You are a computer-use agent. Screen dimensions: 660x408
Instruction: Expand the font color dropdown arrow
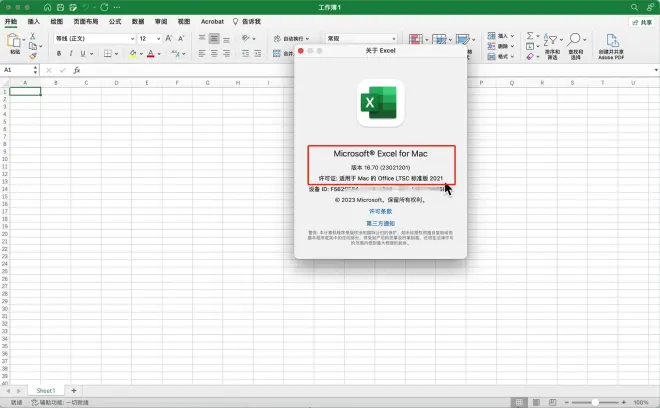[x=159, y=54]
